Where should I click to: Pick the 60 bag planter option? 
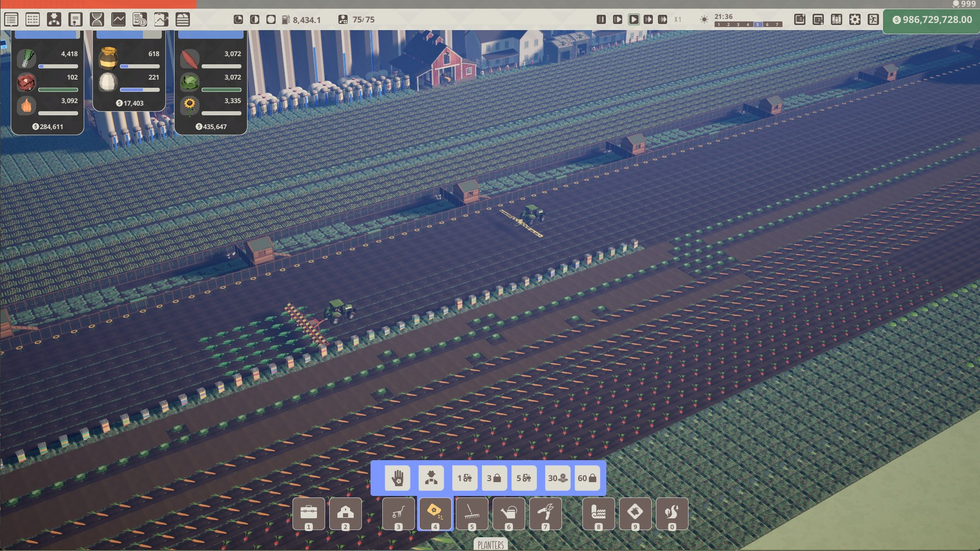[x=587, y=478]
